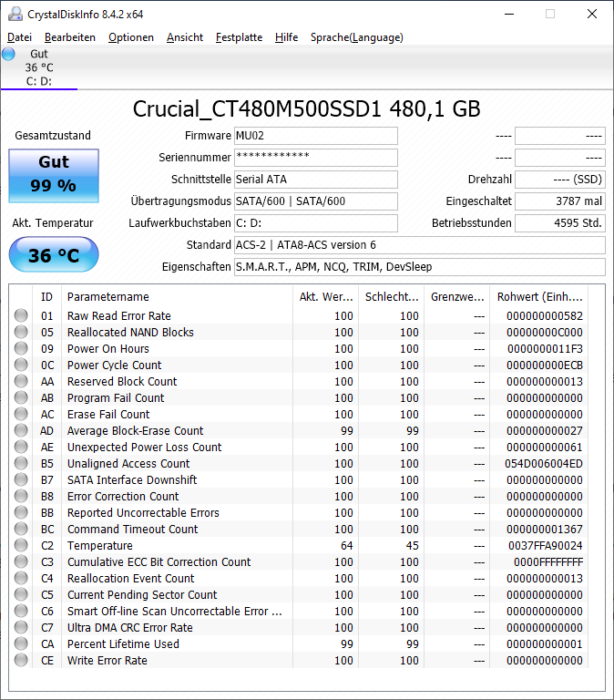
Task: Click status icon for Command Timeout Count
Action: click(x=21, y=529)
